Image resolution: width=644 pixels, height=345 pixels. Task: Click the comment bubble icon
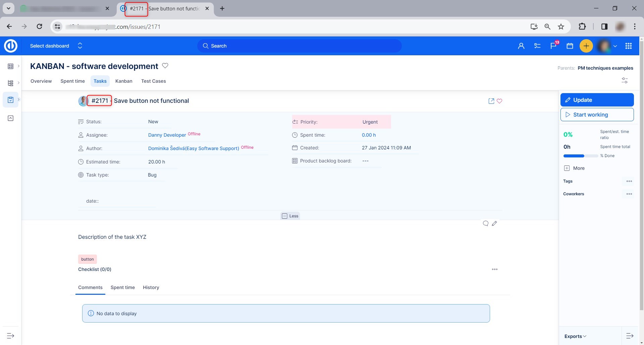[485, 223]
